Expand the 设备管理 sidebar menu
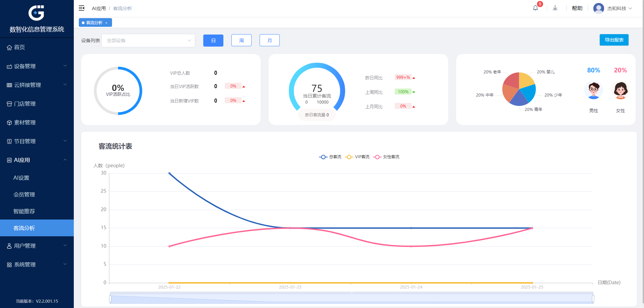This screenshot has width=644, height=308. click(37, 66)
